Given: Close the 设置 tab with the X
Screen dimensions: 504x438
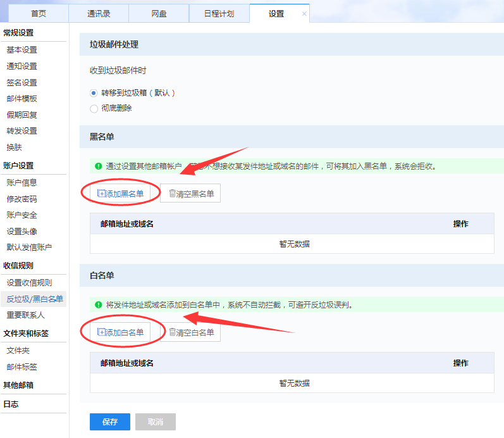Looking at the screenshot, I should tap(304, 13).
